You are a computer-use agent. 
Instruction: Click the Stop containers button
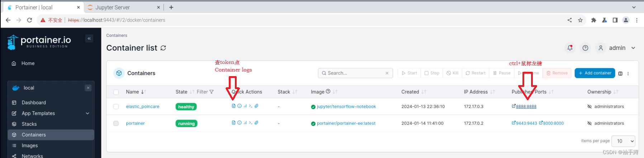pyautogui.click(x=432, y=73)
